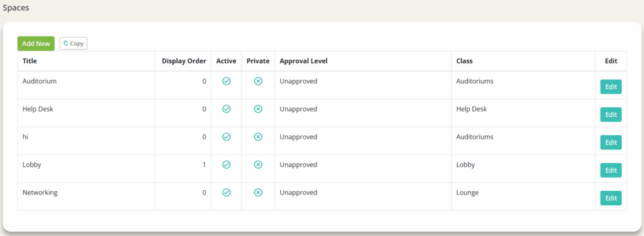Edit the Auditorium space
This screenshot has height=236, width=644.
pos(611,87)
